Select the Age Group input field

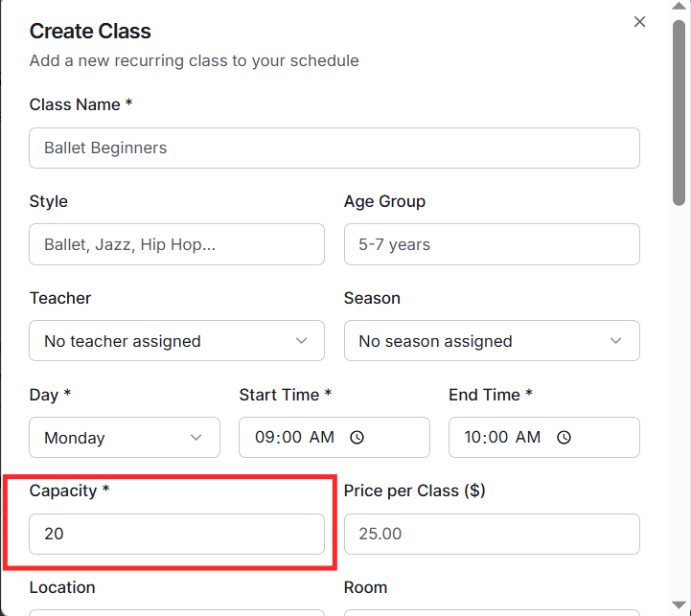(x=492, y=244)
